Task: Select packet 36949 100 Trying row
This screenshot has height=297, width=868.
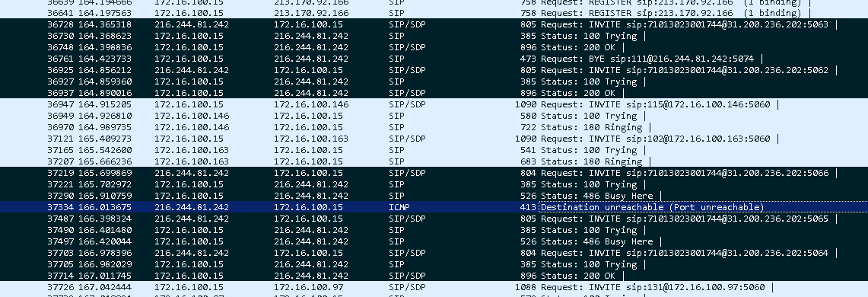Action: 434,116
